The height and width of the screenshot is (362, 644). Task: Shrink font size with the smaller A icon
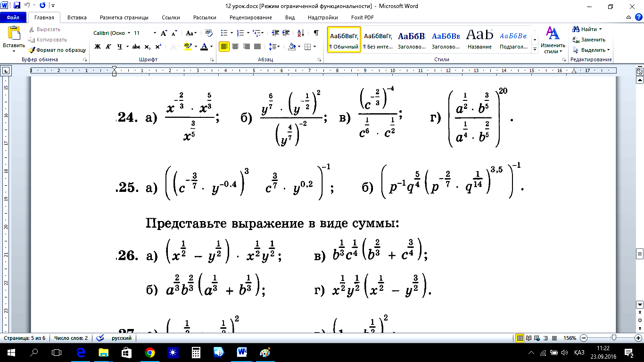coord(174,33)
